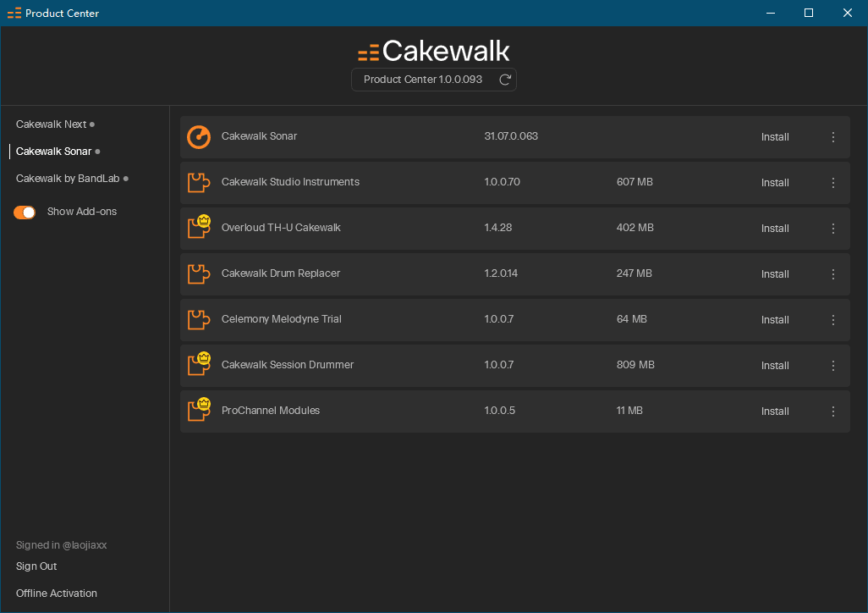This screenshot has width=868, height=613.
Task: Click the Celemony Melodyne Trial name
Action: tap(281, 318)
